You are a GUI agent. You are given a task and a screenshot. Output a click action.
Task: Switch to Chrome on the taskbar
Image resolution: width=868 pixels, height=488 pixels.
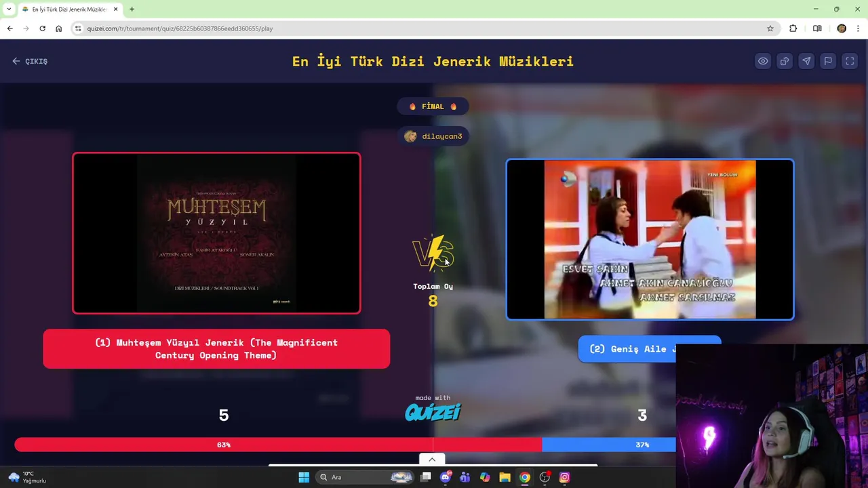[x=525, y=477]
